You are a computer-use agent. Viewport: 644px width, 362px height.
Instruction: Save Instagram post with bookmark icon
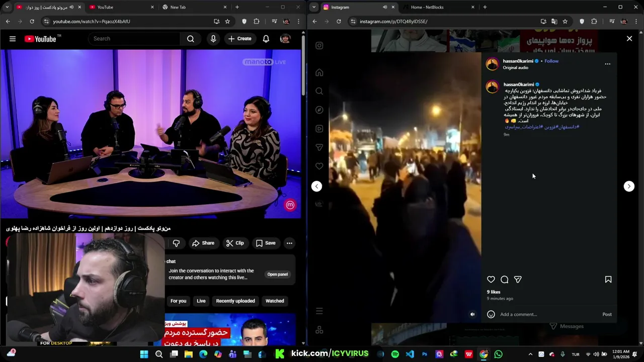(608, 280)
